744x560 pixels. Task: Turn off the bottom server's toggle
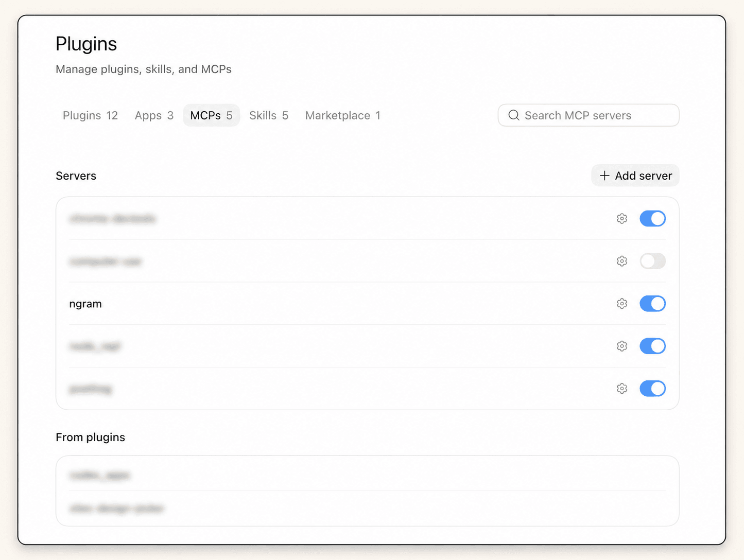(x=652, y=389)
